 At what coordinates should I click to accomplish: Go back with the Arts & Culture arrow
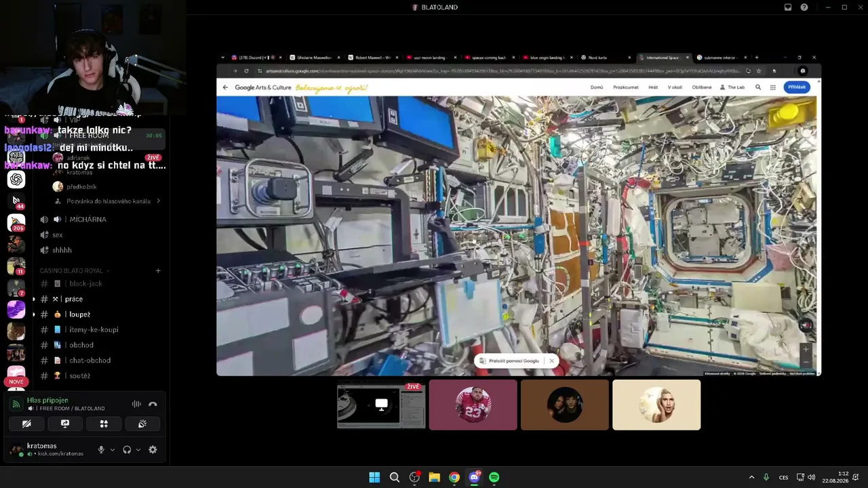[226, 87]
